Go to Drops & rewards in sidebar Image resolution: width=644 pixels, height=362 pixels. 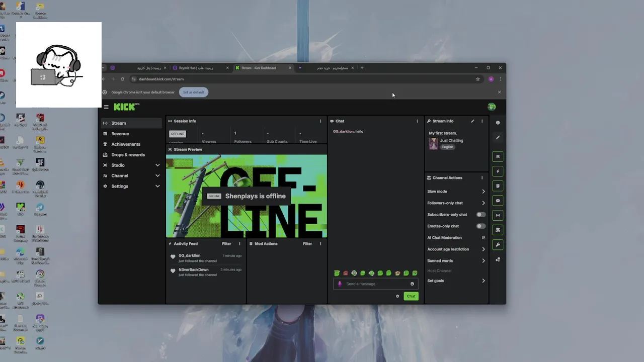click(x=131, y=155)
